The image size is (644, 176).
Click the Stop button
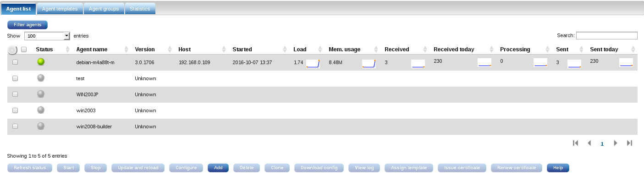(x=96, y=168)
